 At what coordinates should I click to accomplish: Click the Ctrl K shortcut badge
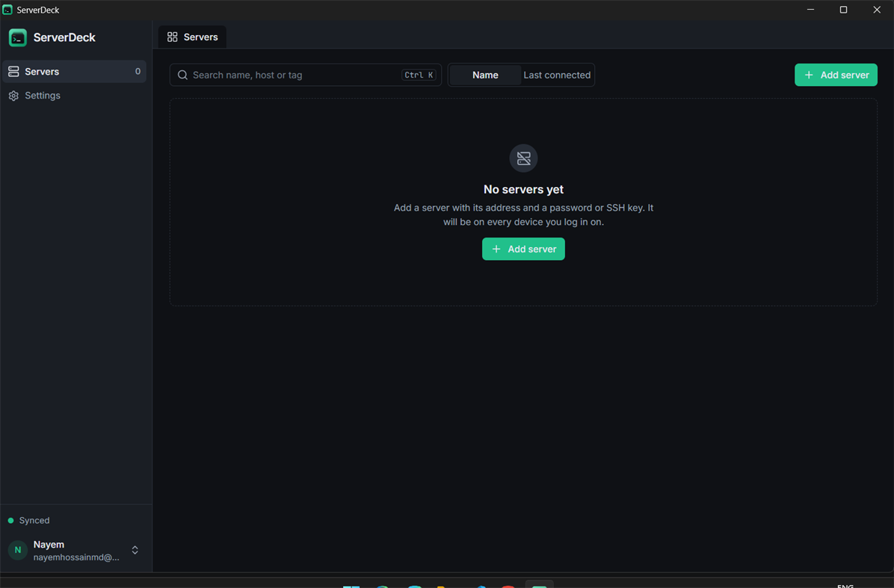pyautogui.click(x=419, y=75)
